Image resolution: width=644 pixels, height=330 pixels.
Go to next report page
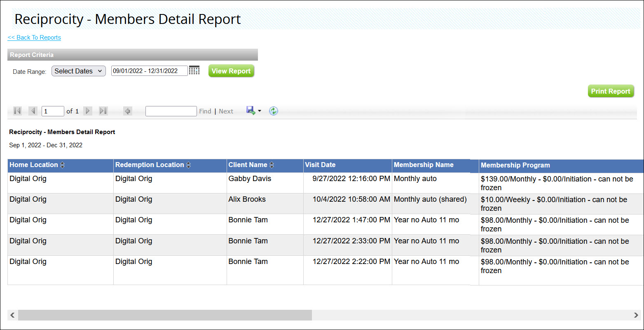coord(87,111)
